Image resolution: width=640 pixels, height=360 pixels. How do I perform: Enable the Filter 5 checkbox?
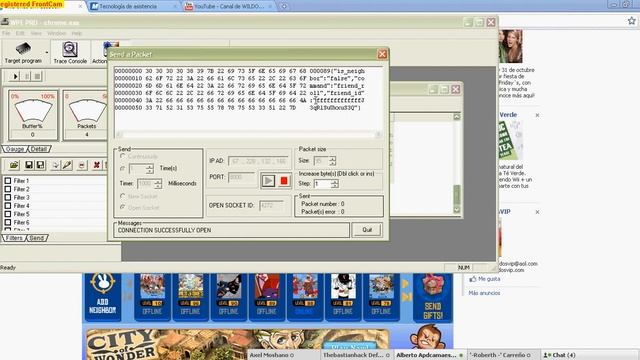[x=7, y=214]
